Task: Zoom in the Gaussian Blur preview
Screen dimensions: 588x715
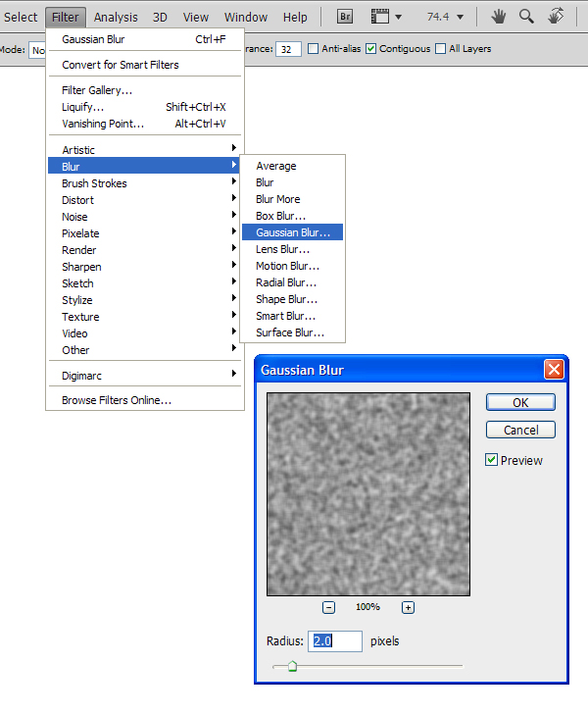Action: (x=408, y=607)
